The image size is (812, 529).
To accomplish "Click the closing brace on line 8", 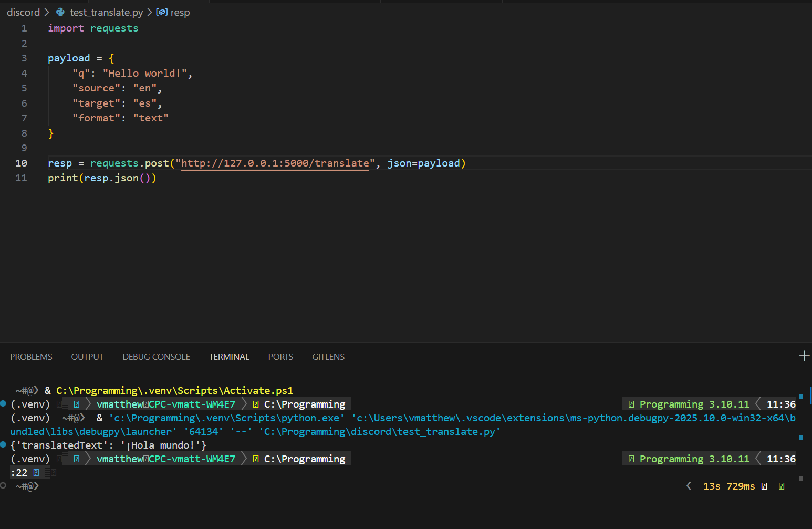I will 51,133.
